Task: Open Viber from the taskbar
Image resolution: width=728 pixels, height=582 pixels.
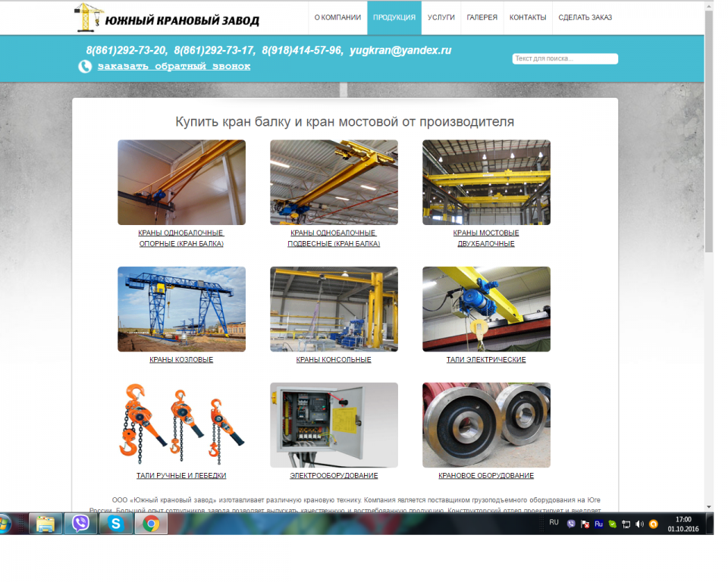Action: (x=80, y=523)
